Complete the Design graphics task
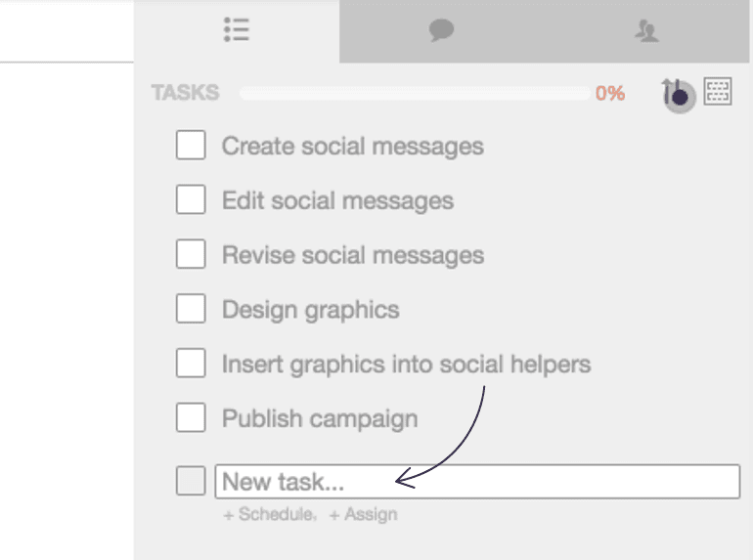Viewport: 753px width, 560px height. (191, 310)
